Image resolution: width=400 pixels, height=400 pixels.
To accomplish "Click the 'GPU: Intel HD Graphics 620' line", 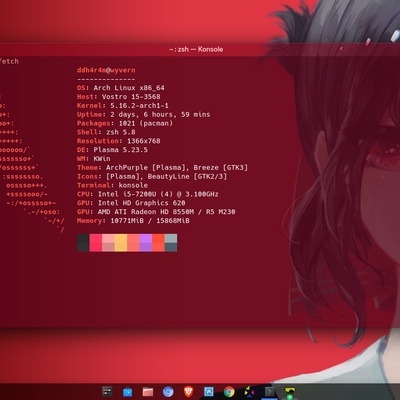I will pyautogui.click(x=131, y=203).
